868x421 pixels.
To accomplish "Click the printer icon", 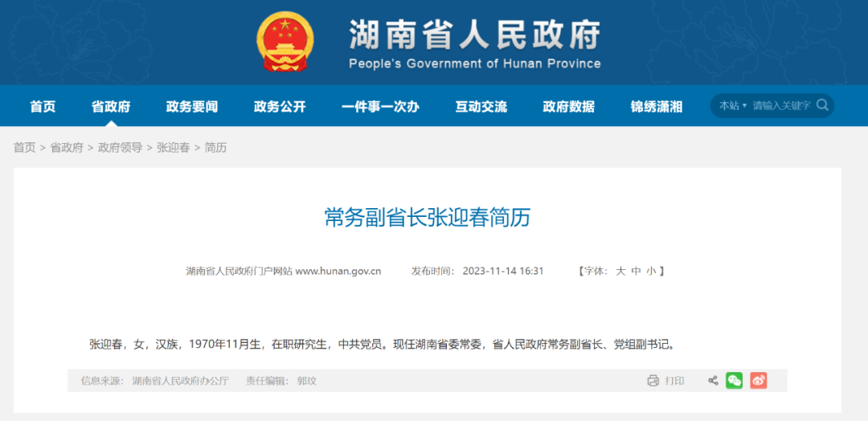I will pos(653,381).
